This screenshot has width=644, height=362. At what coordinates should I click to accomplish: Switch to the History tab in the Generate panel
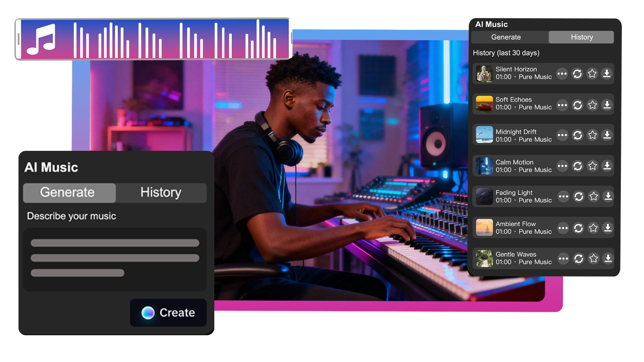click(x=161, y=193)
